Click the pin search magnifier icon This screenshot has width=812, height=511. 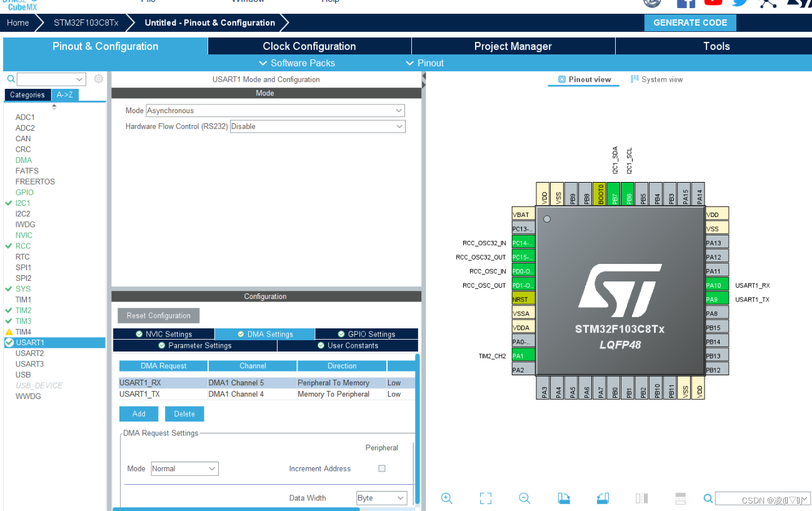pyautogui.click(x=708, y=498)
